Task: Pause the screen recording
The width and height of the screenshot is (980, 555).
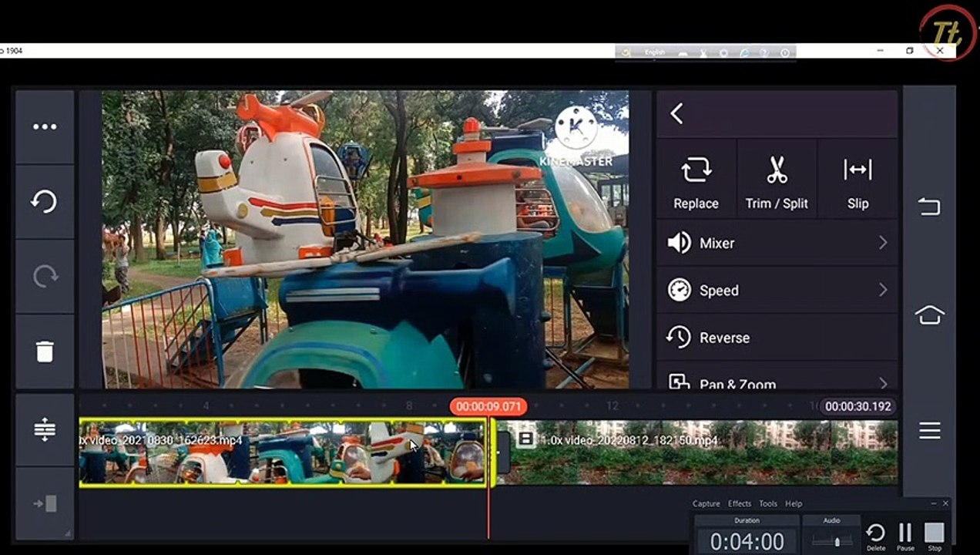Action: tap(905, 536)
